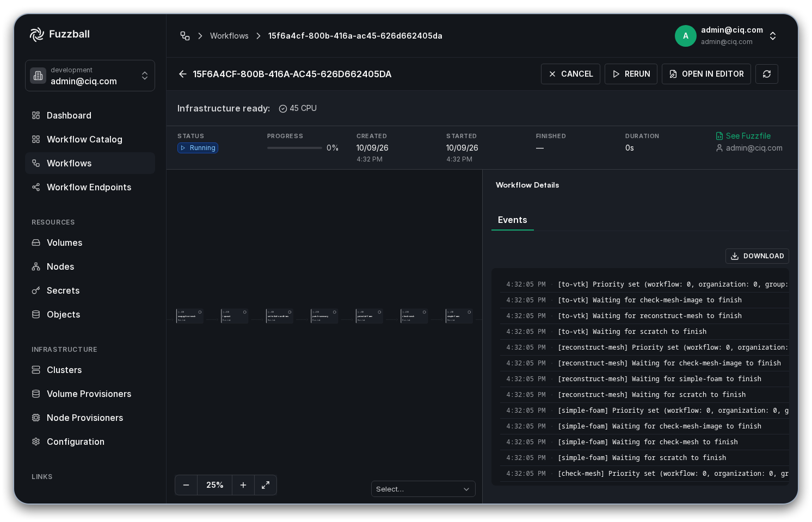Open the workflow breadcrumb root icon

coord(185,36)
